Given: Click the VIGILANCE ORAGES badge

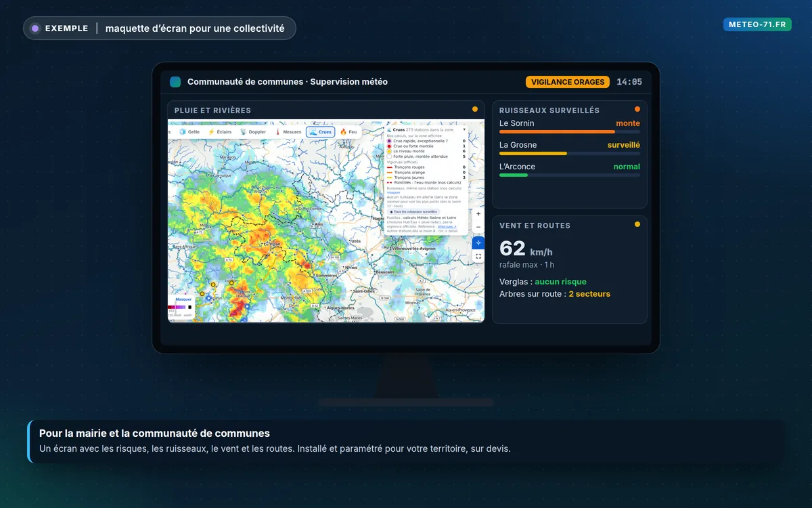Looking at the screenshot, I should [x=568, y=82].
